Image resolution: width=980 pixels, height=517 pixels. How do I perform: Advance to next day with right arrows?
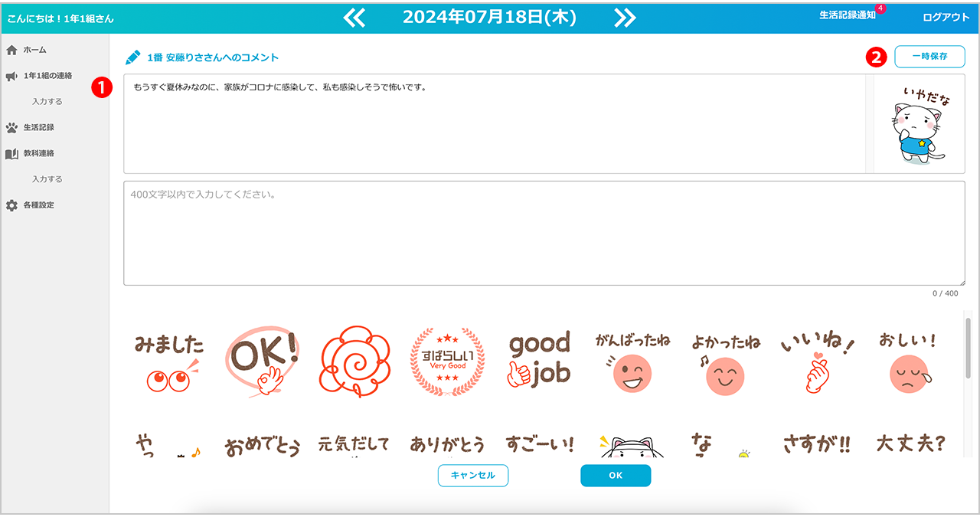(625, 18)
